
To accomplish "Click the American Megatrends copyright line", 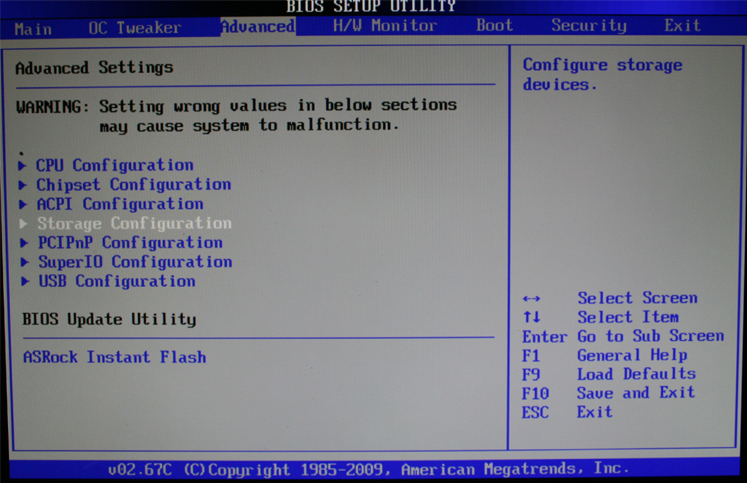I will pyautogui.click(x=368, y=470).
